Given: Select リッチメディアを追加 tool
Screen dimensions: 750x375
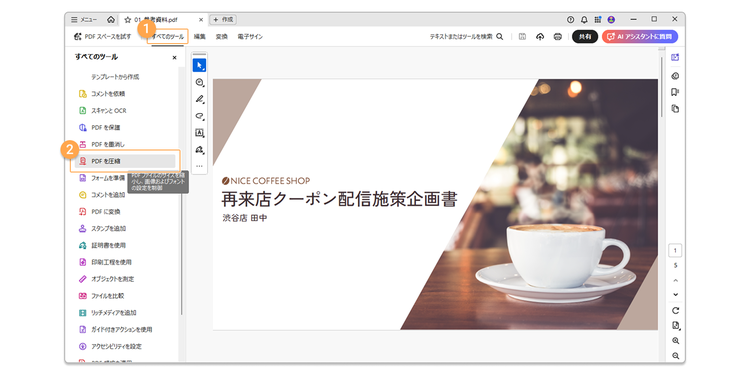Looking at the screenshot, I should coord(107,313).
